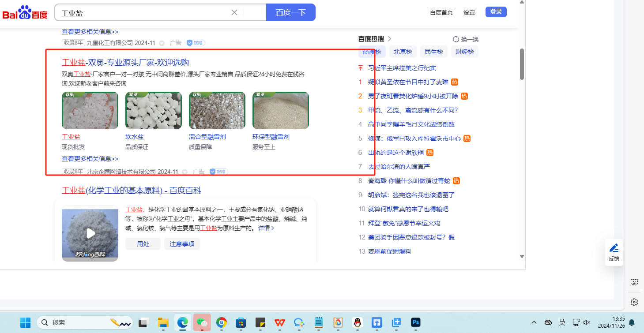The image size is (644, 333).
Task: Click the page vertical scrollbar thumb
Action: click(522, 64)
